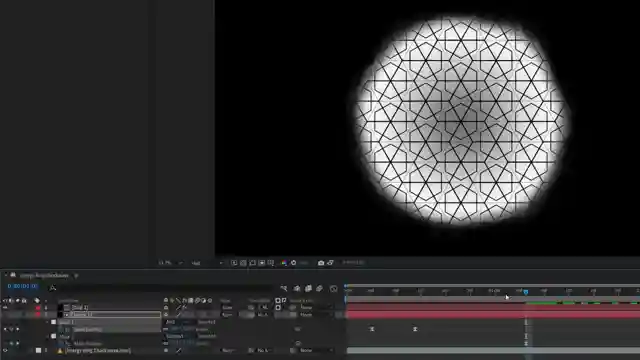This screenshot has height=360, width=640.
Task: Click the timeline layer search magnifier icon
Action: pos(53,288)
